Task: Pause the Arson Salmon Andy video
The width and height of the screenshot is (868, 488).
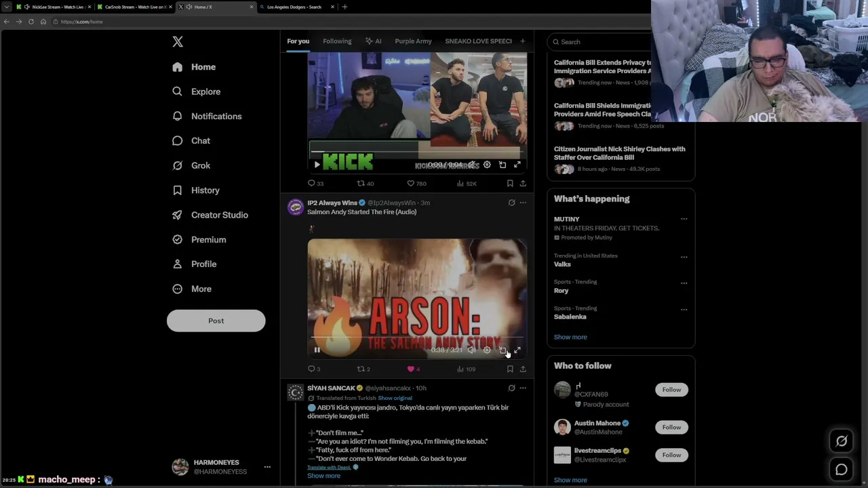Action: tap(317, 350)
